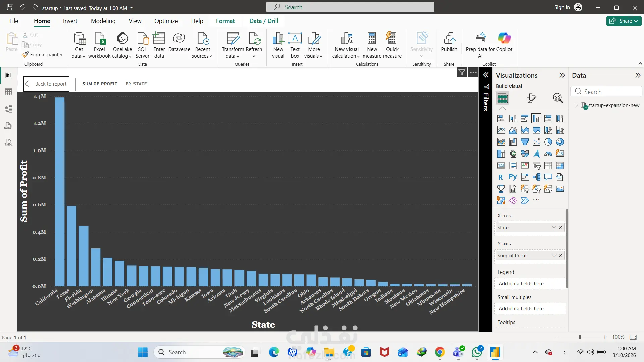Adjust the zoom slider handle
The width and height of the screenshot is (644, 362).
[580, 337]
